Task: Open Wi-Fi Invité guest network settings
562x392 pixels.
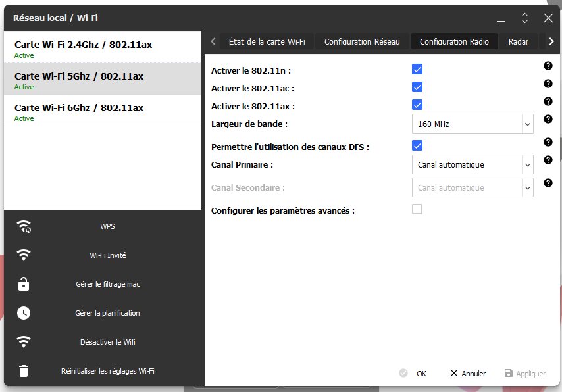Action: [107, 255]
